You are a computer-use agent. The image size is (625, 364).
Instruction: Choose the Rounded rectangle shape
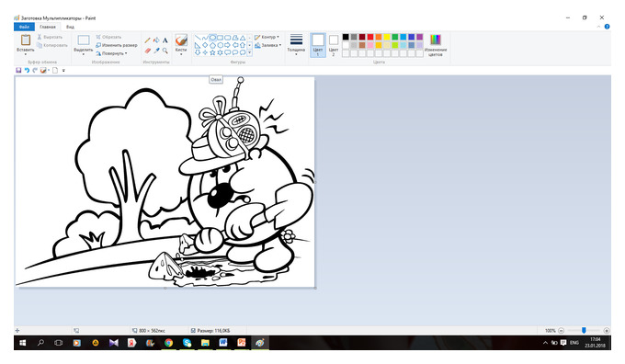pyautogui.click(x=228, y=38)
